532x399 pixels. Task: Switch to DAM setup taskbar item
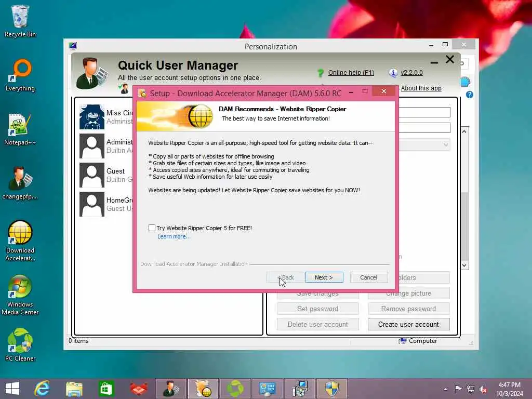203,389
